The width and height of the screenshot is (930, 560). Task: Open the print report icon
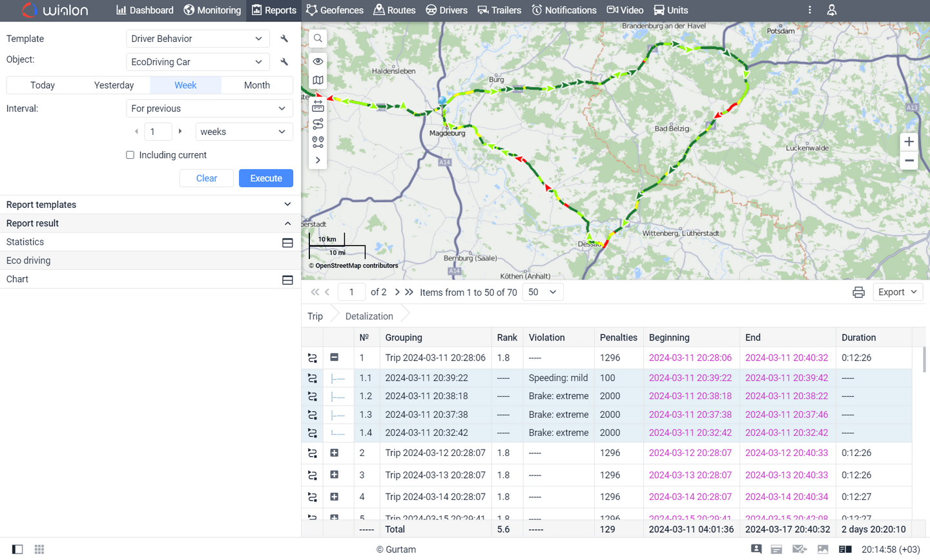tap(858, 292)
